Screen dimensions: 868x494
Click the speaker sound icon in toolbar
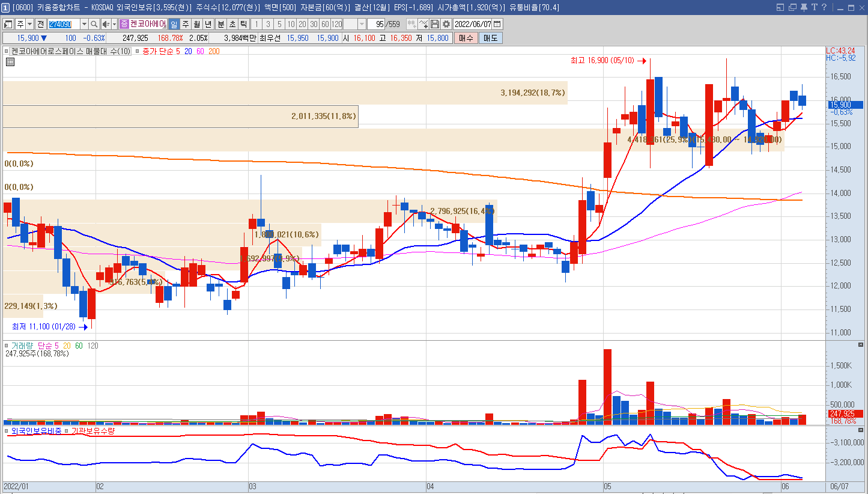pos(106,24)
